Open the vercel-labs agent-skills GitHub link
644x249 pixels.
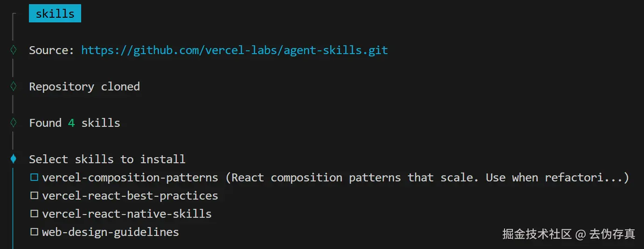pyautogui.click(x=234, y=50)
